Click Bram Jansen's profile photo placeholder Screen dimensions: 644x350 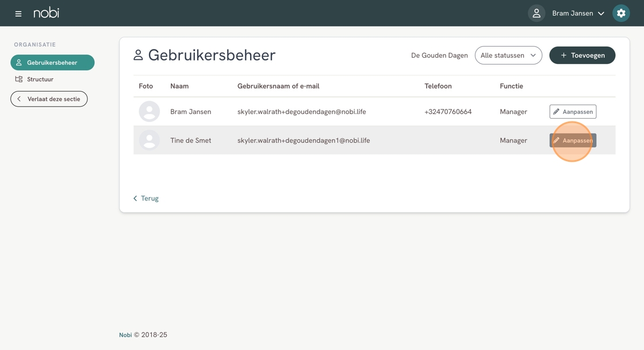[x=149, y=112]
